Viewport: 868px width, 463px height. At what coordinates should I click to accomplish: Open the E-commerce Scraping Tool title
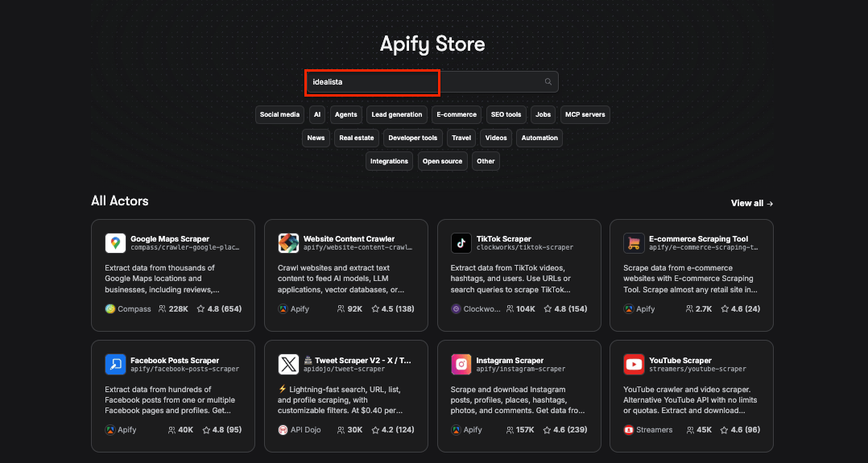(x=699, y=238)
